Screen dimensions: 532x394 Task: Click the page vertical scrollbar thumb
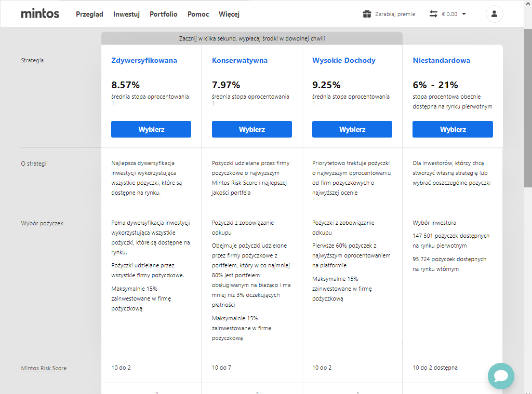pyautogui.click(x=528, y=108)
